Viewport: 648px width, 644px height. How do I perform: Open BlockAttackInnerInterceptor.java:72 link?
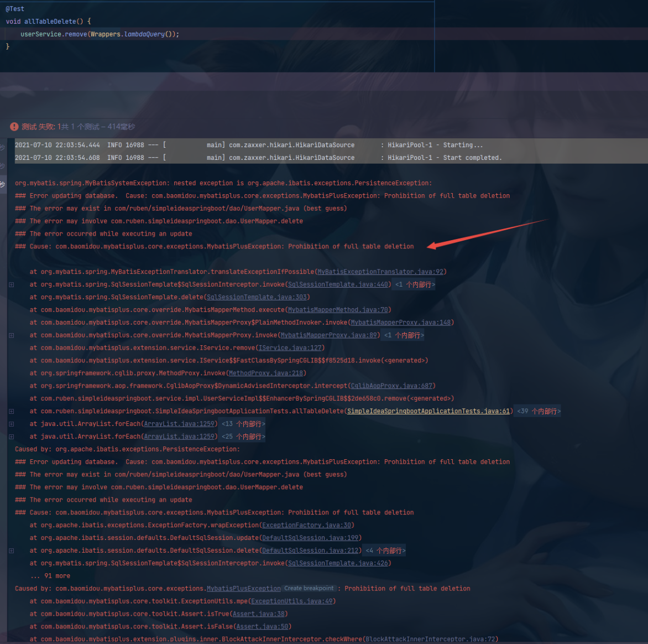pyautogui.click(x=430, y=639)
